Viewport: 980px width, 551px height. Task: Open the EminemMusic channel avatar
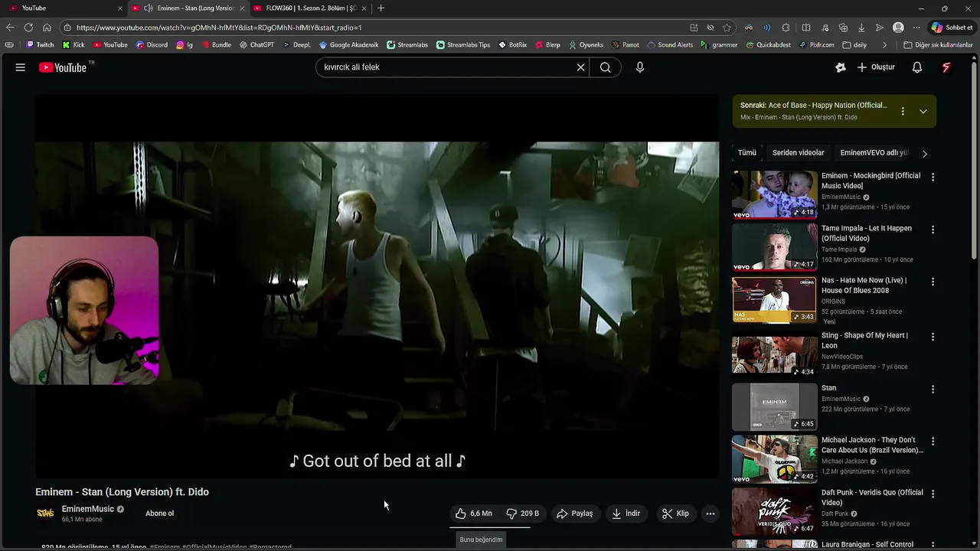[46, 514]
